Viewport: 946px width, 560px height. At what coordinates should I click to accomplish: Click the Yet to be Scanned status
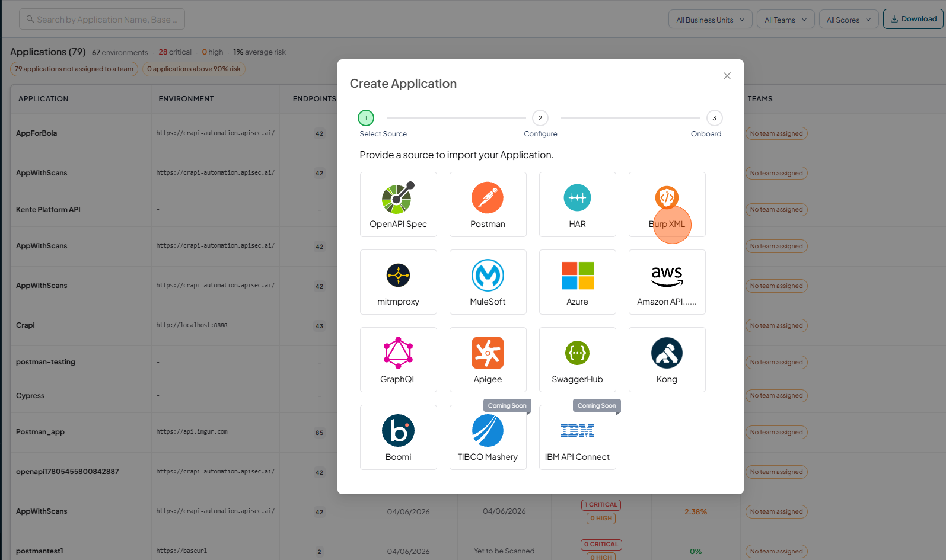(504, 551)
